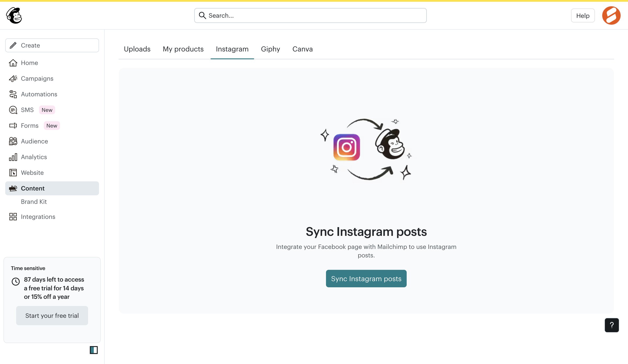Select the Instagram tab
628x364 pixels.
[x=232, y=49]
